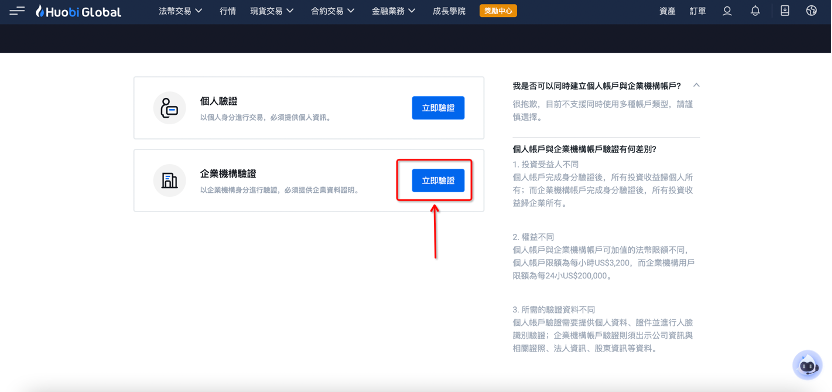The image size is (832, 392).
Task: Click the enterprise verification building icon
Action: click(169, 180)
